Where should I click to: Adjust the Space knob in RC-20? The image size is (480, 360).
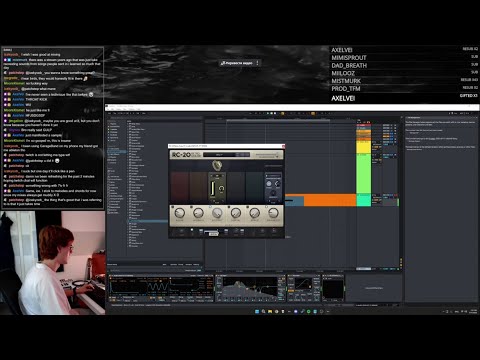[255, 213]
